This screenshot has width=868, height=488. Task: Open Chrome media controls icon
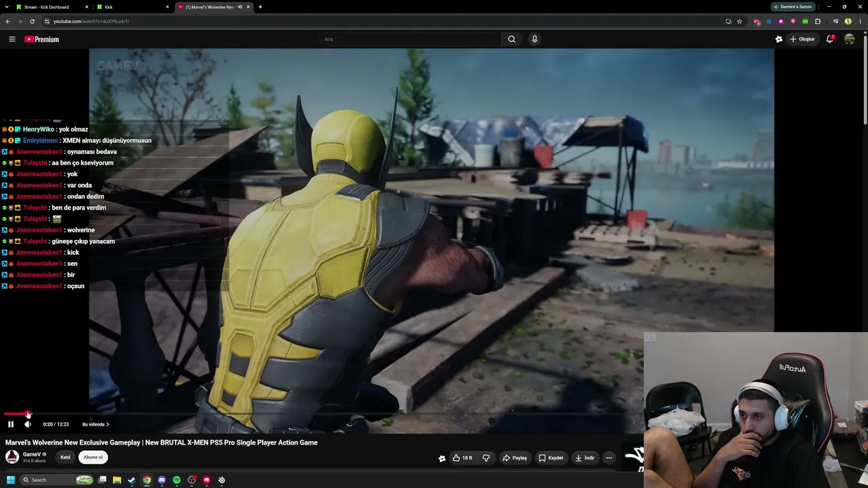tap(835, 21)
